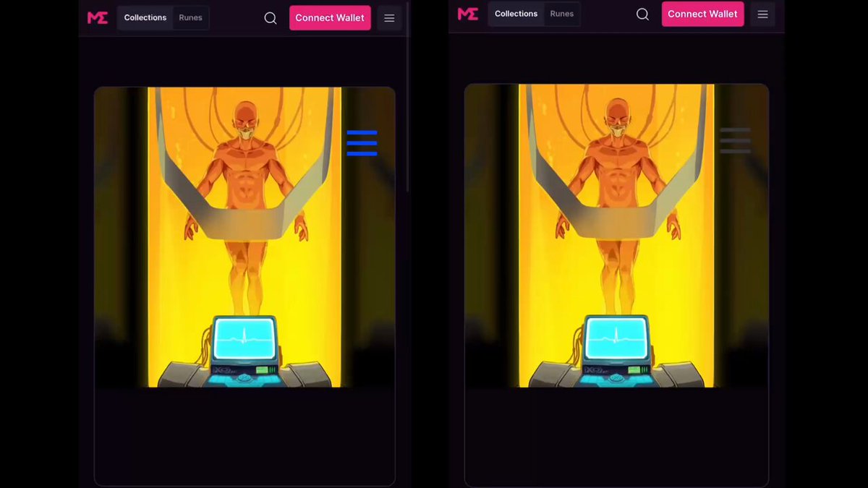This screenshot has height=488, width=868.
Task: Select Runes tab in right panel
Action: (562, 14)
